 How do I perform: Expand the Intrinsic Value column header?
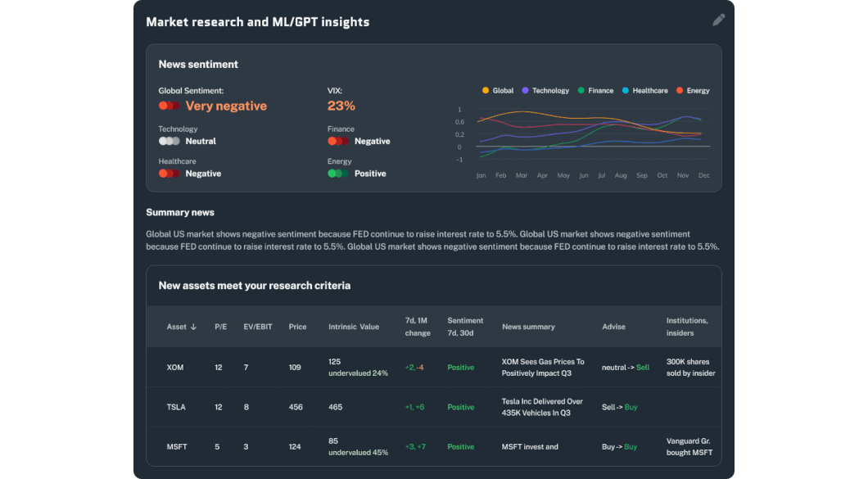(x=355, y=326)
